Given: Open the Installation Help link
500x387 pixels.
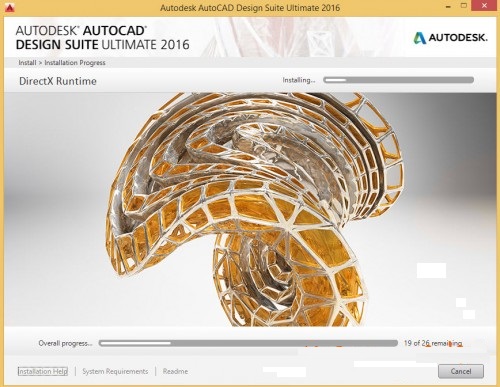Looking at the screenshot, I should (43, 371).
